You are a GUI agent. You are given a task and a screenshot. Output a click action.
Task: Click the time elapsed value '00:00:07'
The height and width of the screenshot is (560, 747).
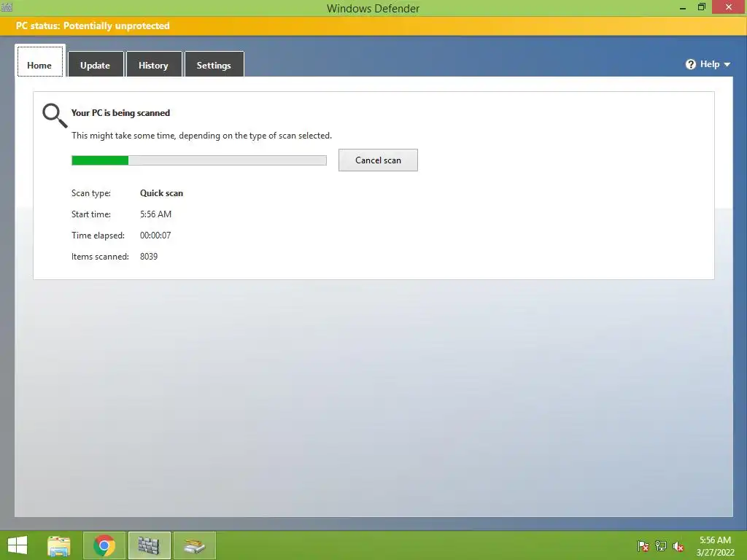155,236
